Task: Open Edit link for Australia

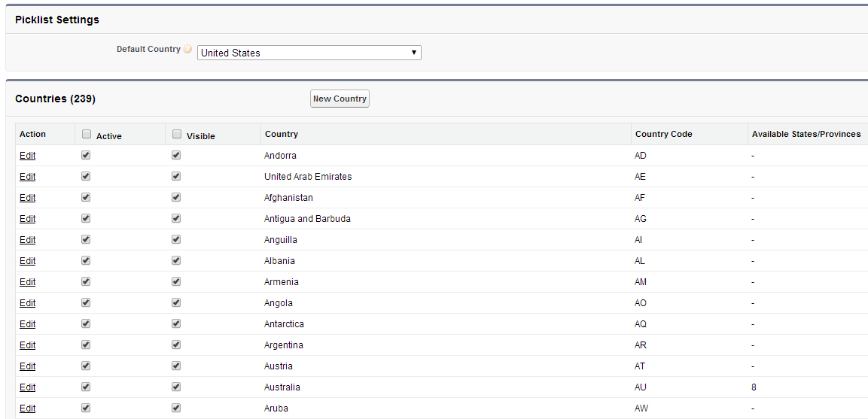Action: [28, 387]
